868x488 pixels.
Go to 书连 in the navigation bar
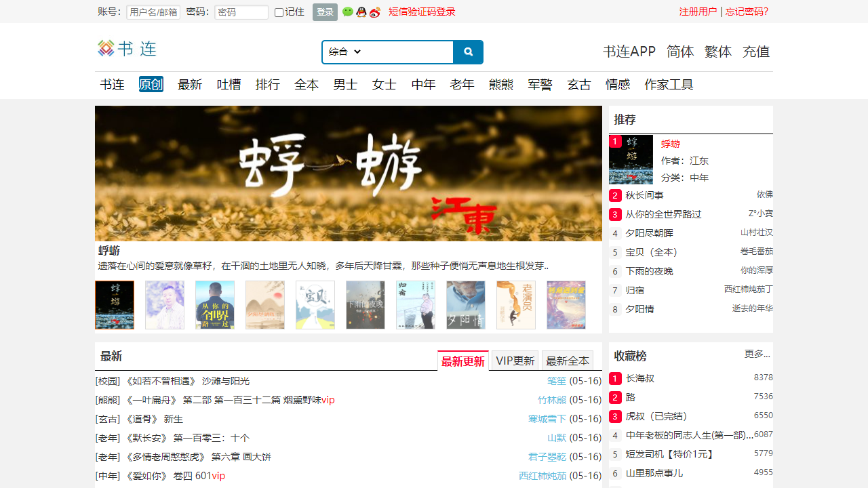click(112, 85)
